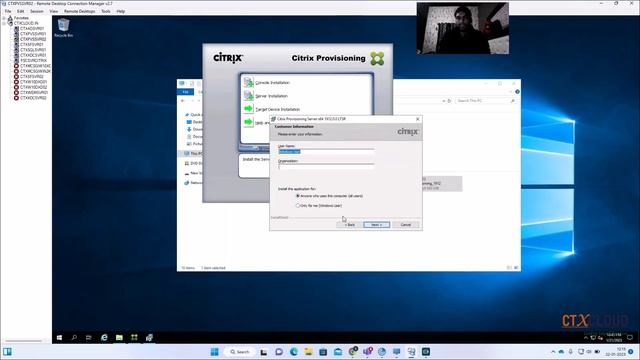
Task: Open Console Installation icon in Citrix Provisioning
Action: [249, 82]
